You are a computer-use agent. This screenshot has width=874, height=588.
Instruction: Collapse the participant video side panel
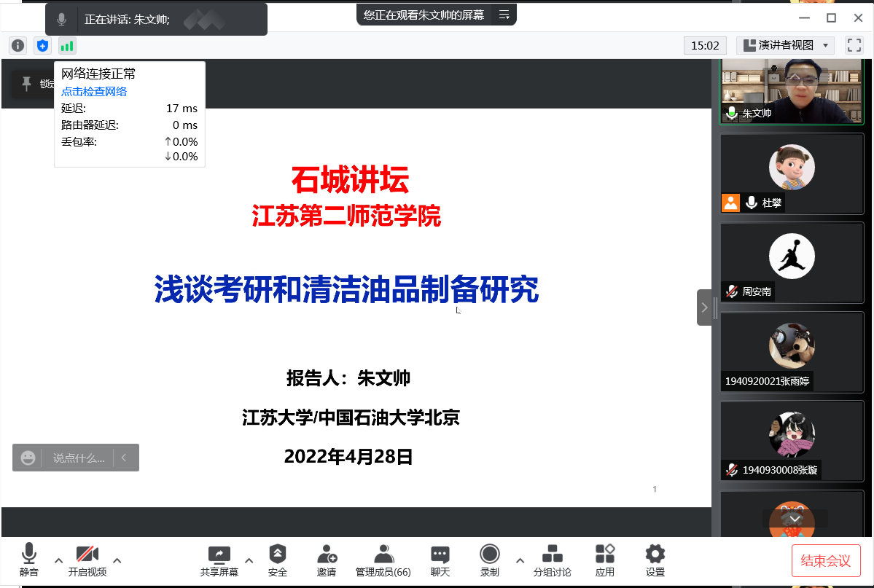704,307
